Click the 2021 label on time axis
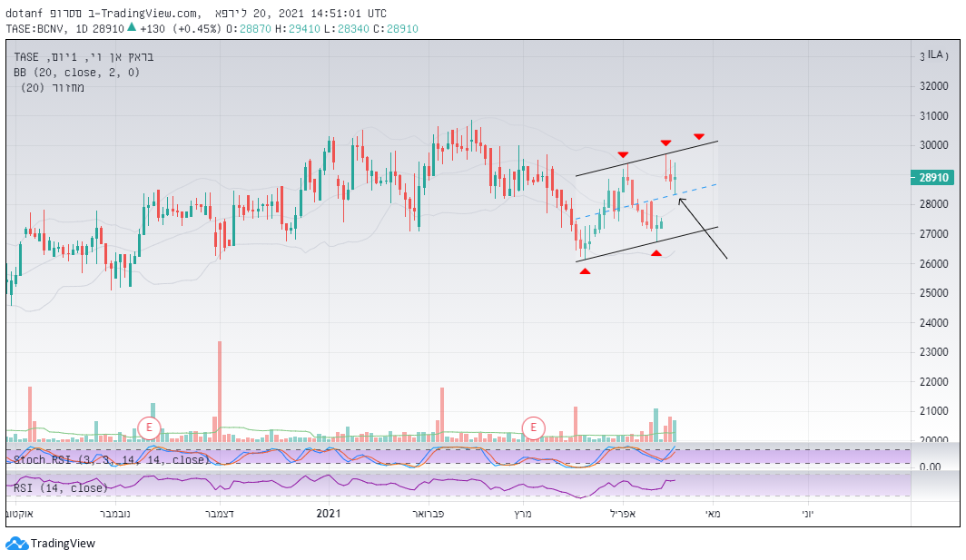 pos(329,513)
